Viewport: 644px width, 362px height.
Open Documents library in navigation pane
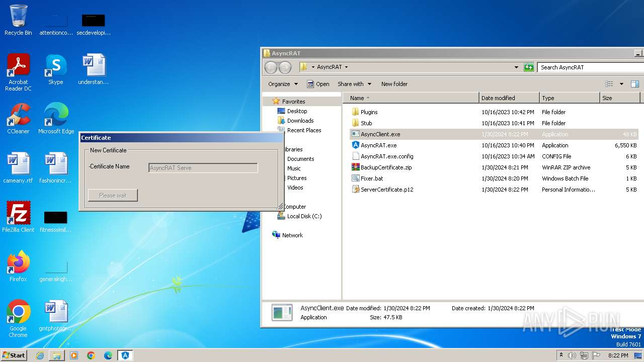tap(300, 159)
